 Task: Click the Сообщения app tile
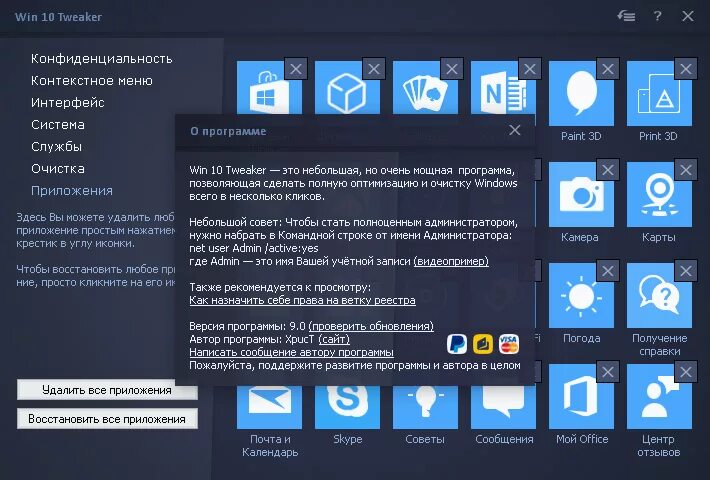pyautogui.click(x=503, y=407)
